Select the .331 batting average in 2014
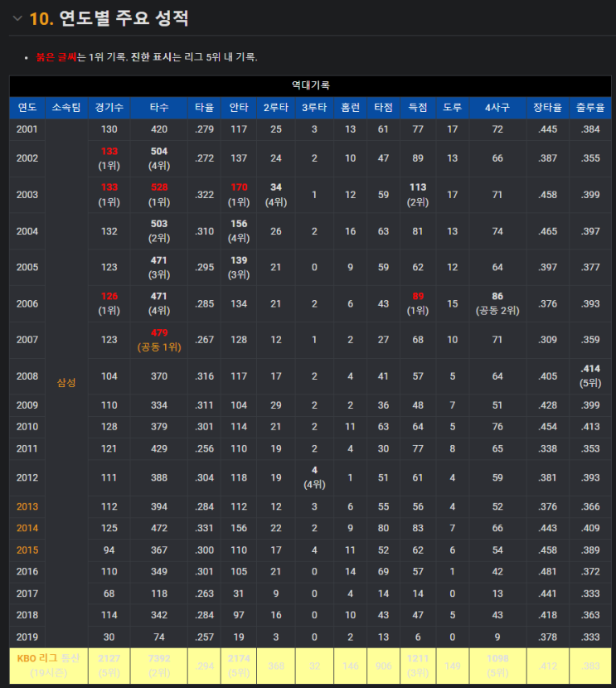 tap(205, 528)
